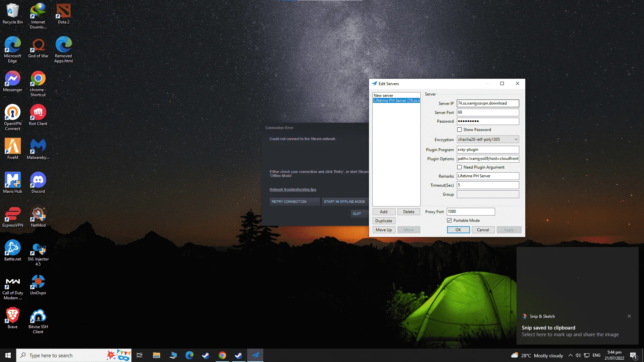
Task: Click Add in Edit Servers
Action: pyautogui.click(x=384, y=212)
